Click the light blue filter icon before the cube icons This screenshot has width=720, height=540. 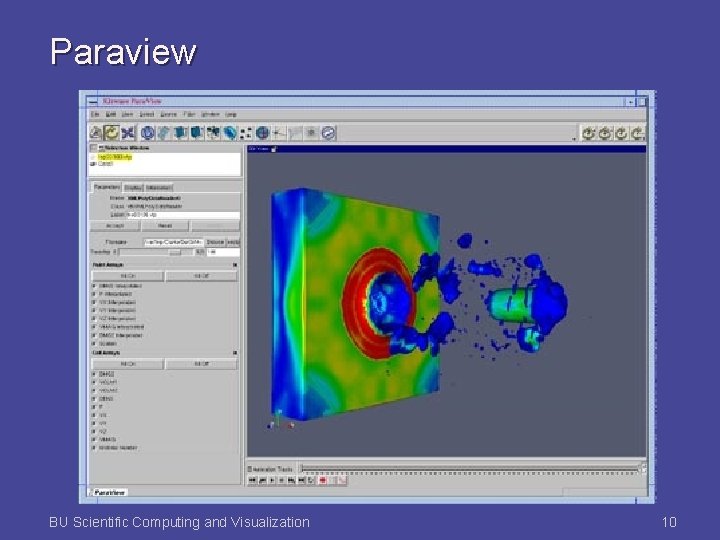[163, 133]
